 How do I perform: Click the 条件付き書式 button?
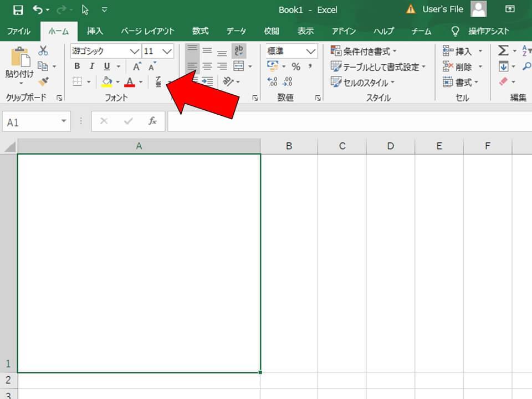364,51
